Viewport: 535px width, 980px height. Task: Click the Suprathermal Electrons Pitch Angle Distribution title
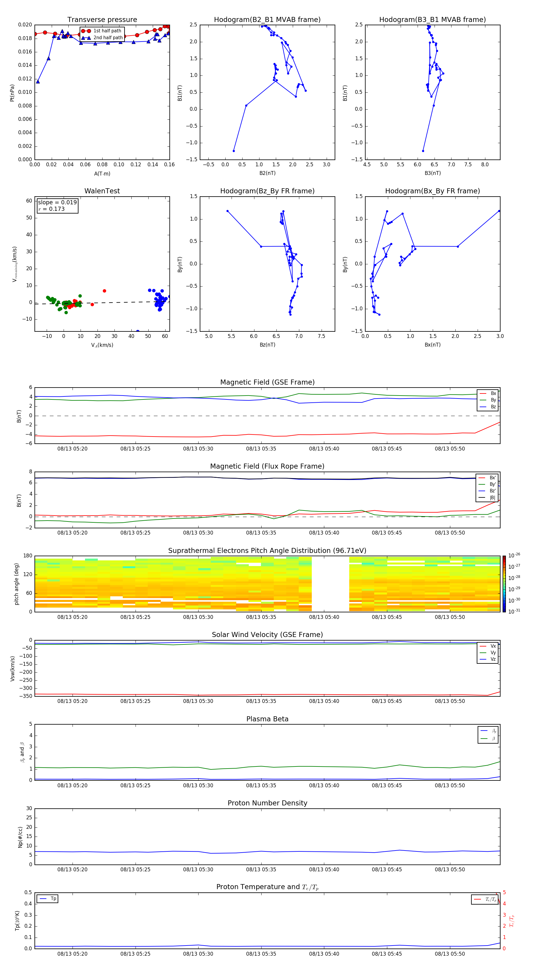pos(267,551)
